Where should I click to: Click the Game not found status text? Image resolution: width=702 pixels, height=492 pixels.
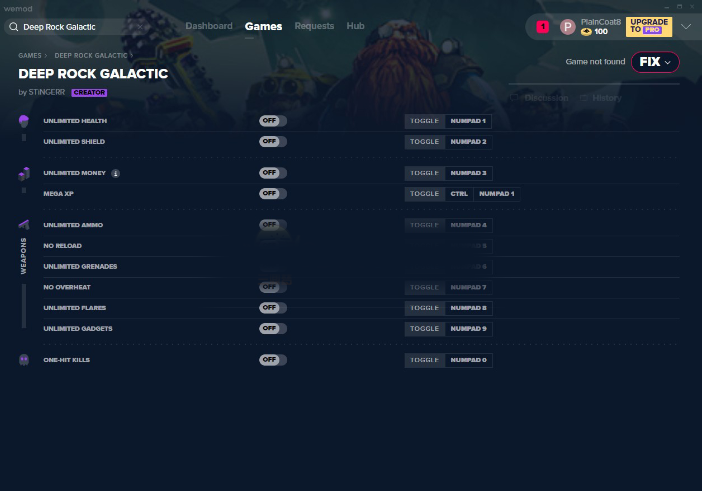click(x=595, y=62)
